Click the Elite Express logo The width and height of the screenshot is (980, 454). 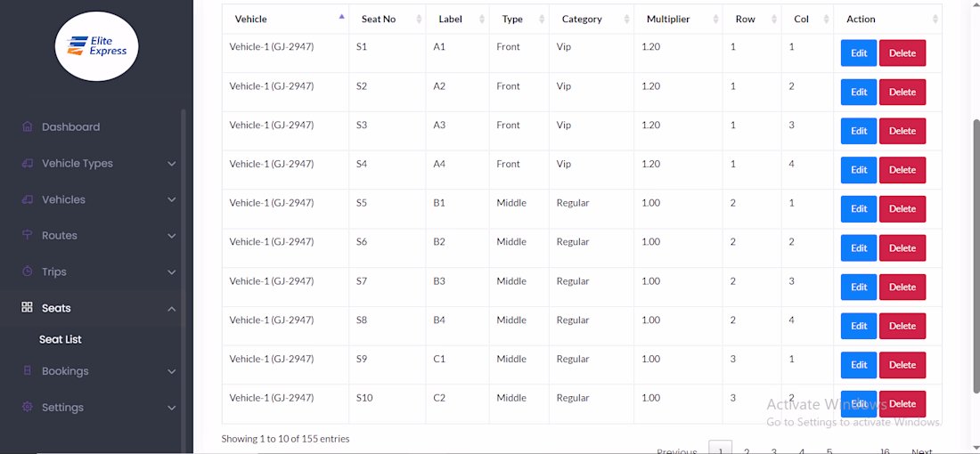coord(96,46)
